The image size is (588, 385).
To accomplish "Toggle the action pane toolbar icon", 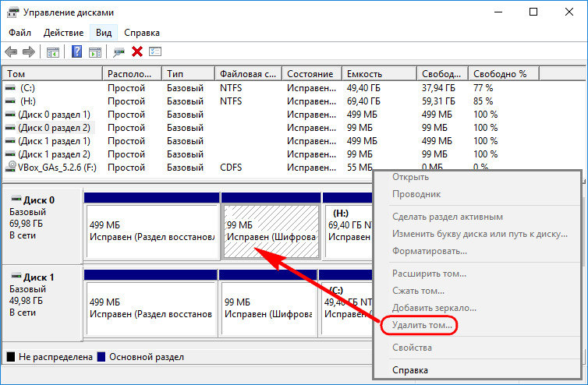I will pyautogui.click(x=95, y=52).
